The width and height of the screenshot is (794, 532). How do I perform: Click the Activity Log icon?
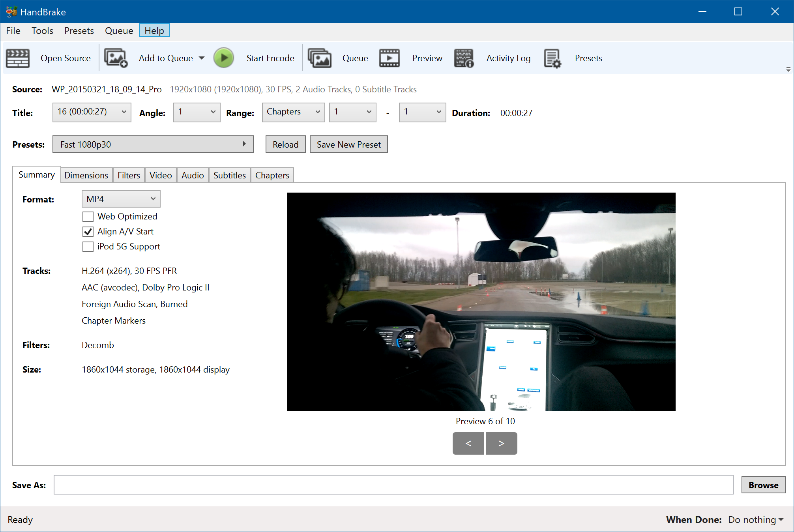465,58
